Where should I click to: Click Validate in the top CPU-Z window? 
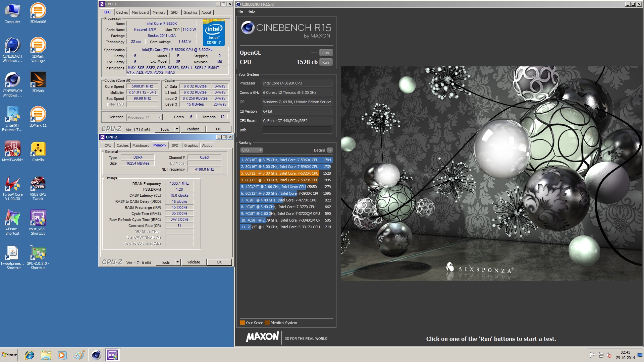click(193, 129)
